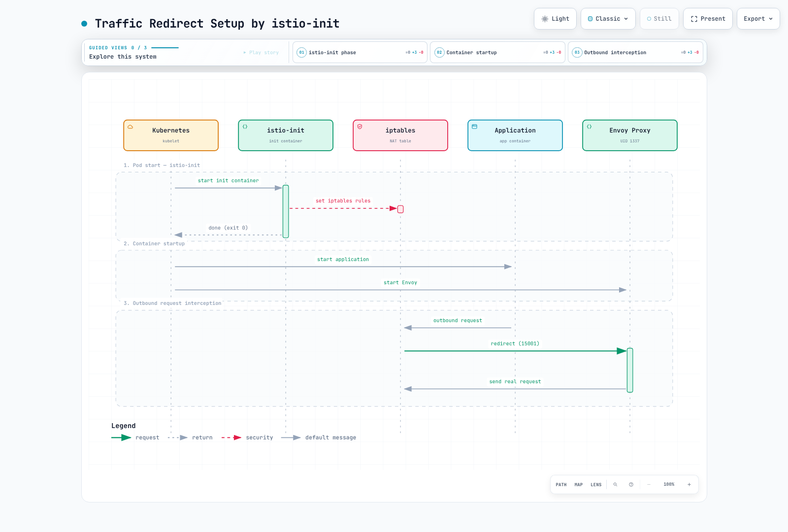Toggle the Light theme button

point(555,19)
